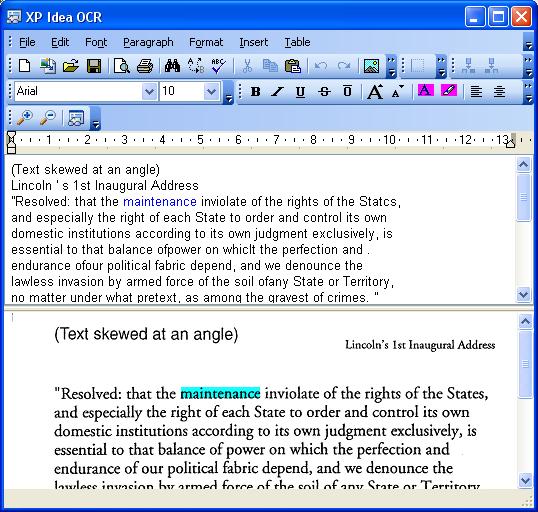
Task: Print document using printer icon
Action: pyautogui.click(x=145, y=65)
